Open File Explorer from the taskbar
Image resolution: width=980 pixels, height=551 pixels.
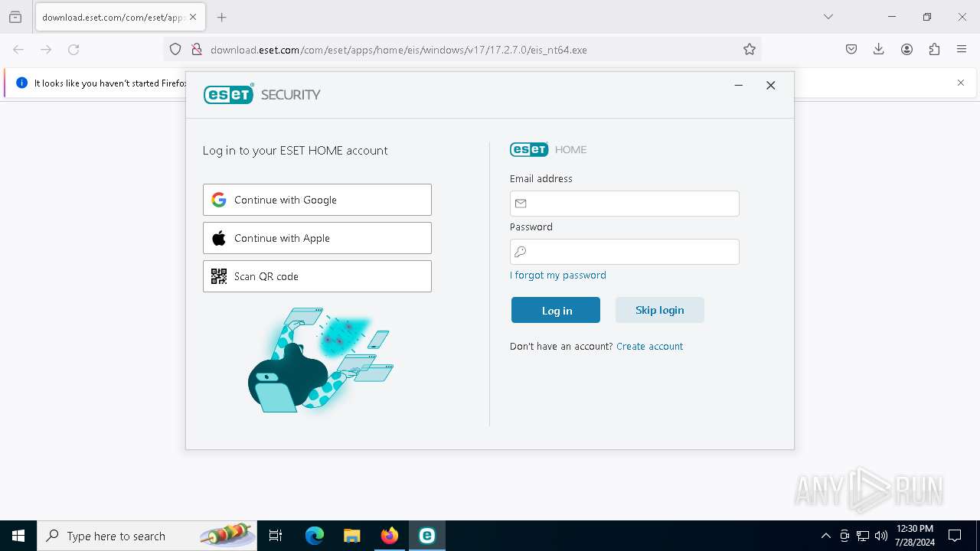click(x=351, y=536)
